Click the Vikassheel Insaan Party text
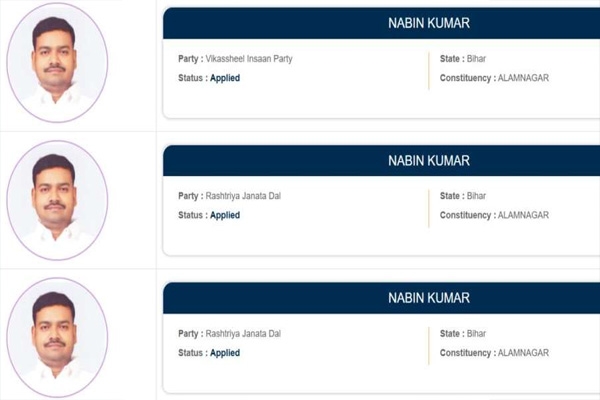The image size is (600, 400). coord(250,59)
